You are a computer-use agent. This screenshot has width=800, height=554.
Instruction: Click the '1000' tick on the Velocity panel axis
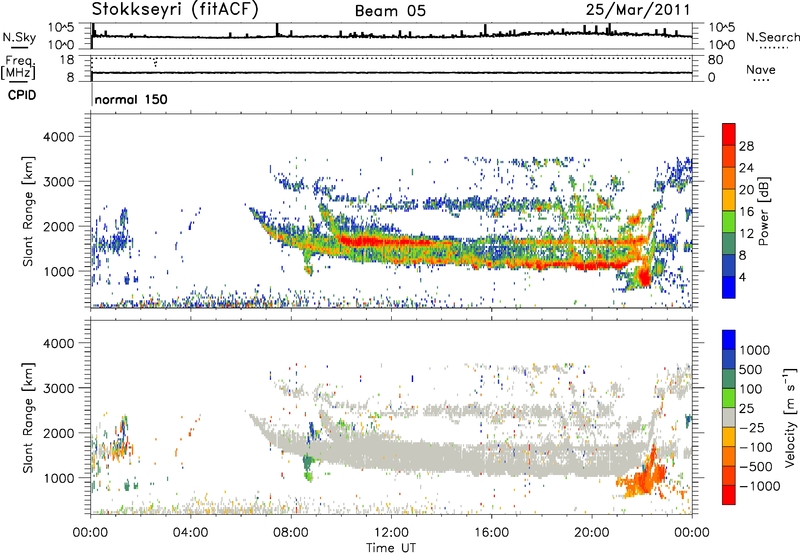coord(59,478)
